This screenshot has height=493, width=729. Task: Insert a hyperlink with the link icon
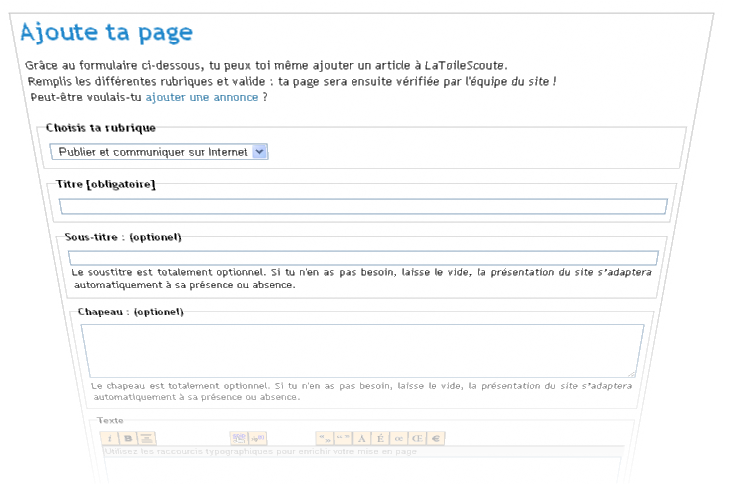[x=239, y=438]
